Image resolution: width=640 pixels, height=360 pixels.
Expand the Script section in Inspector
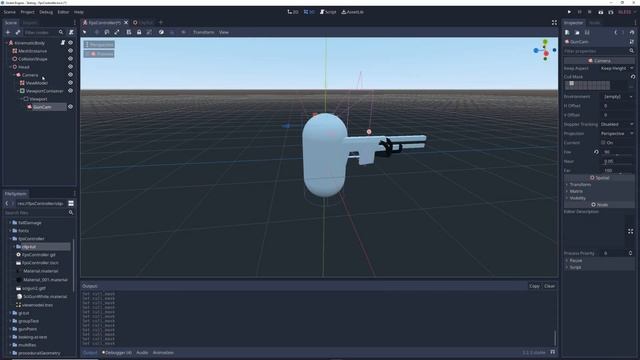[599, 267]
